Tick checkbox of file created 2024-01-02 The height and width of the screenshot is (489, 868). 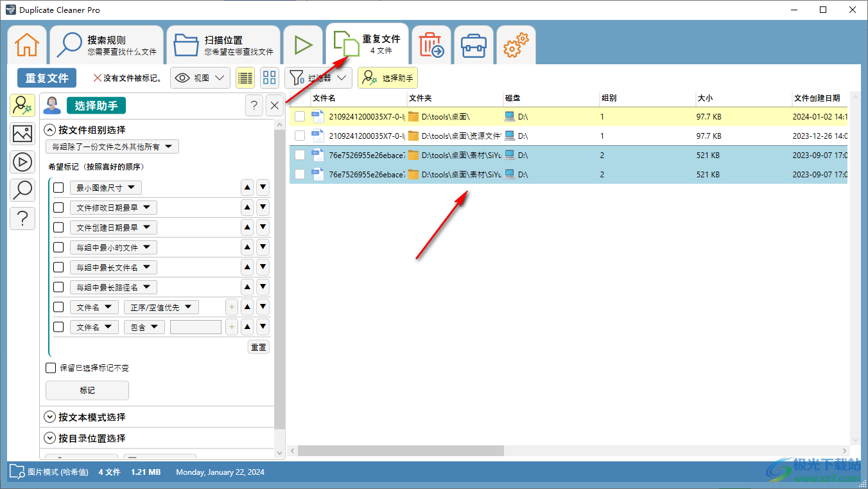click(x=300, y=116)
